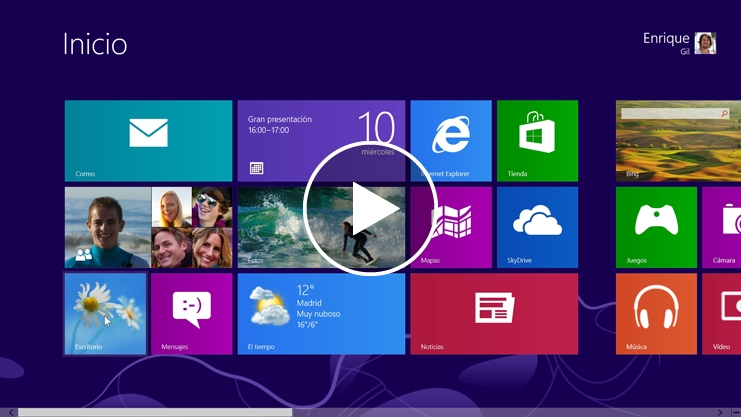Click the left arrow of horizontal scrollbar

click(10, 413)
